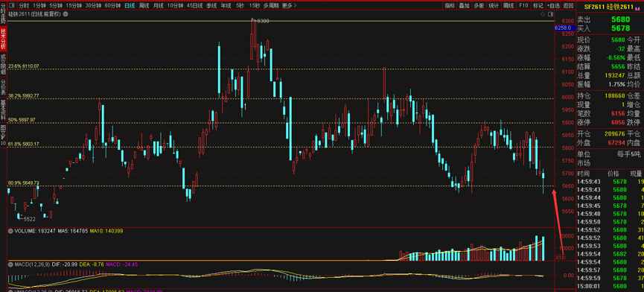
Task: Click the 标记 mark button
Action: pos(538,6)
